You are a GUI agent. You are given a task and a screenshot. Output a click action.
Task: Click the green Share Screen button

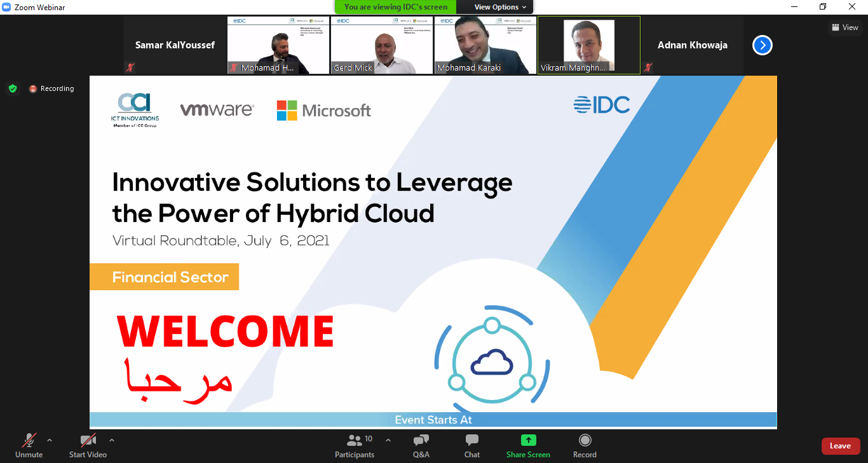[528, 445]
